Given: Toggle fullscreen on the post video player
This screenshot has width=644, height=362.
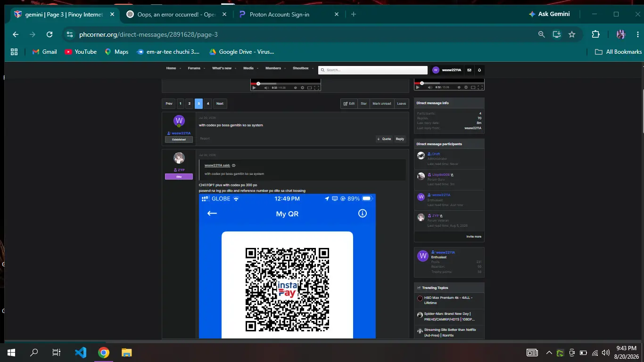Looking at the screenshot, I should [x=317, y=88].
